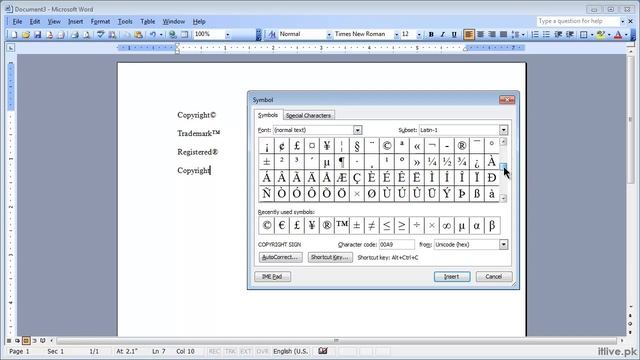
Task: Click the IME Pad button
Action: tap(272, 276)
